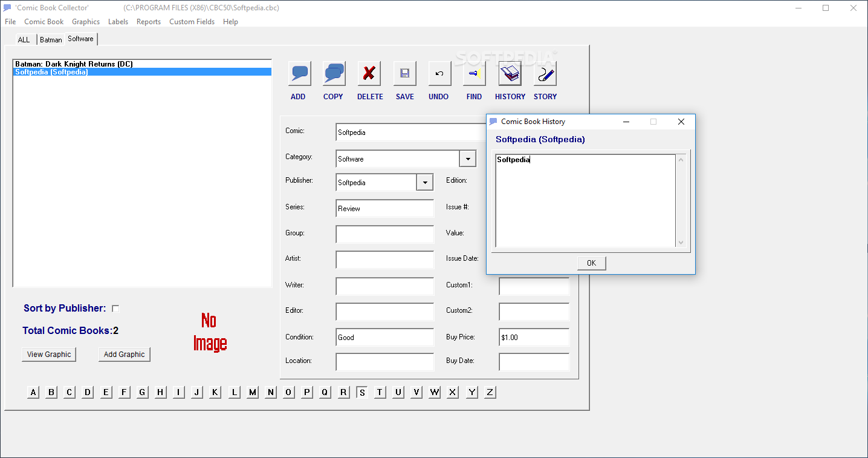Image resolution: width=868 pixels, height=458 pixels.
Task: Click the selected letter S button
Action: tap(362, 392)
